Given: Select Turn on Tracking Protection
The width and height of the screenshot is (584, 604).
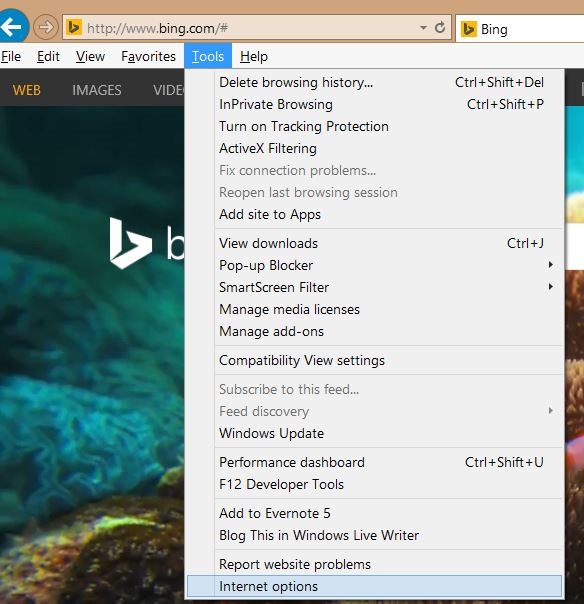Looking at the screenshot, I should [374, 126].
